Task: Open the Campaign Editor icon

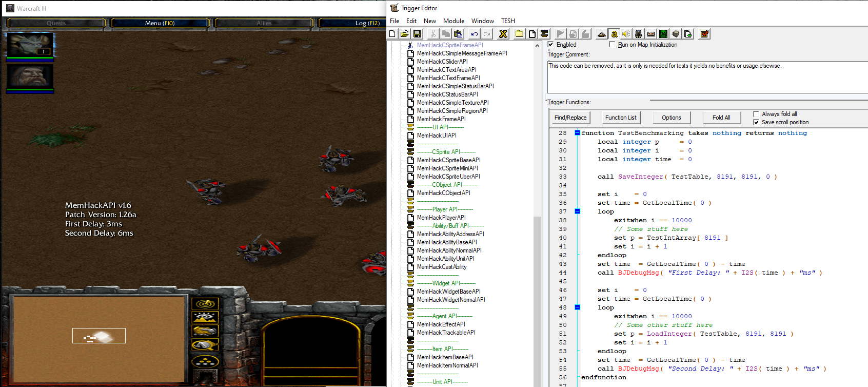Action: coord(651,34)
